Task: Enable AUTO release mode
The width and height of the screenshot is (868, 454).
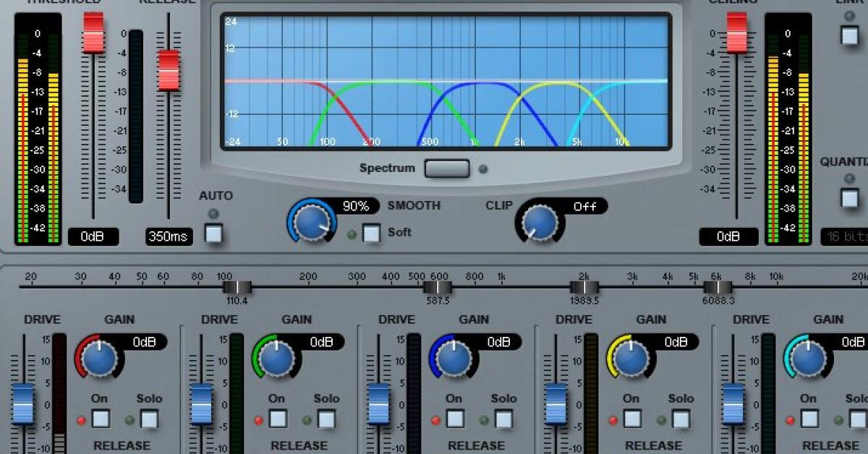Action: click(x=213, y=233)
